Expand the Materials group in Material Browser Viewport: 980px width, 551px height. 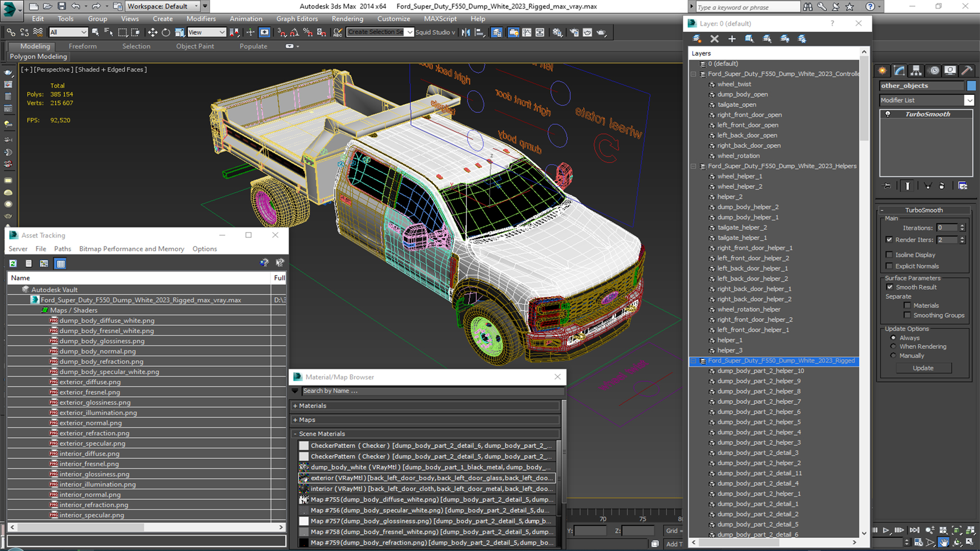click(x=295, y=406)
